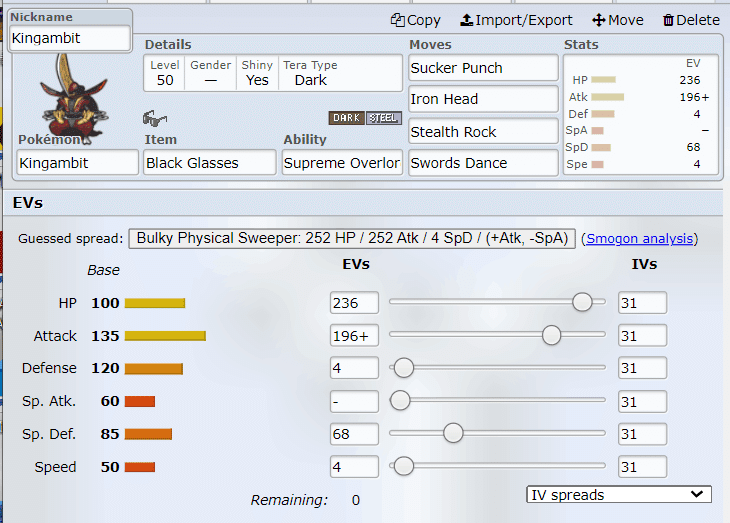The width and height of the screenshot is (730, 523).
Task: Edit the Sucker Punch move slot
Action: (483, 68)
